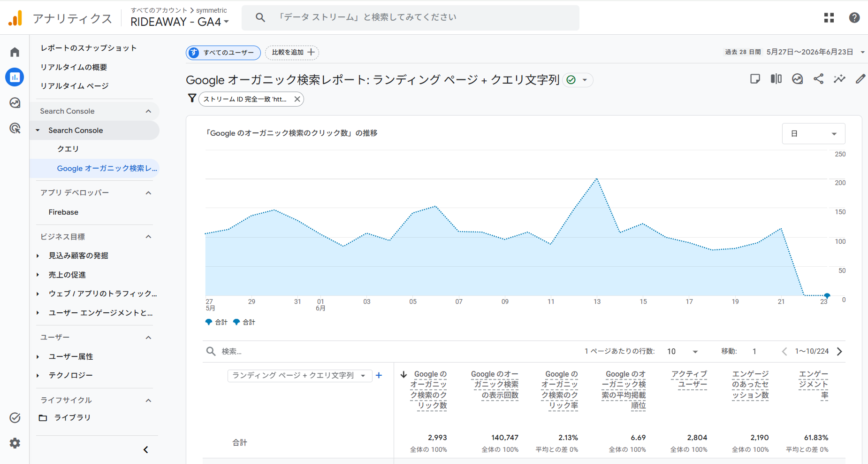Click the Google Analytics logo

(x=15, y=18)
